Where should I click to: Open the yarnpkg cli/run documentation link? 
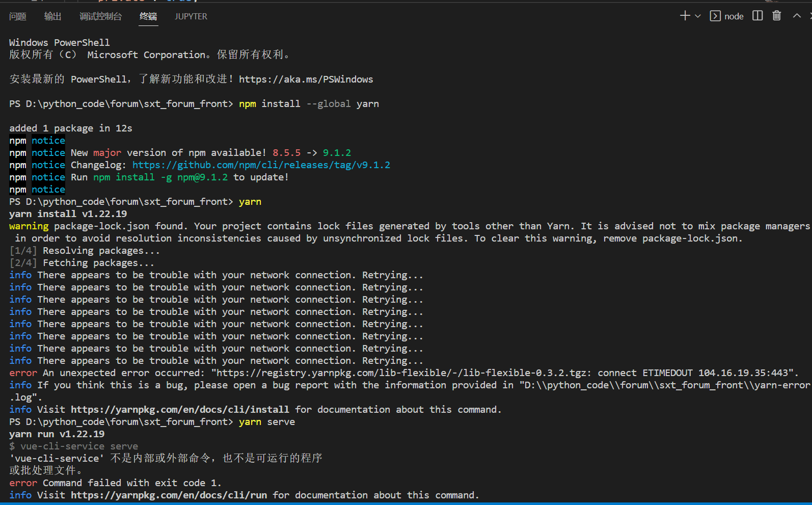(169, 495)
